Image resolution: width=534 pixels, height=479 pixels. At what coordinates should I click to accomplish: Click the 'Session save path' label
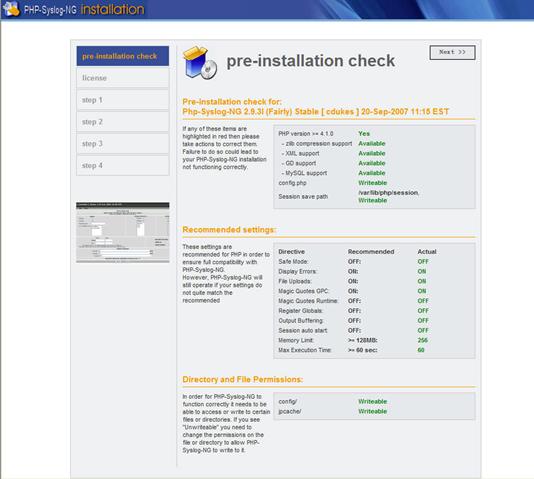[x=303, y=196]
